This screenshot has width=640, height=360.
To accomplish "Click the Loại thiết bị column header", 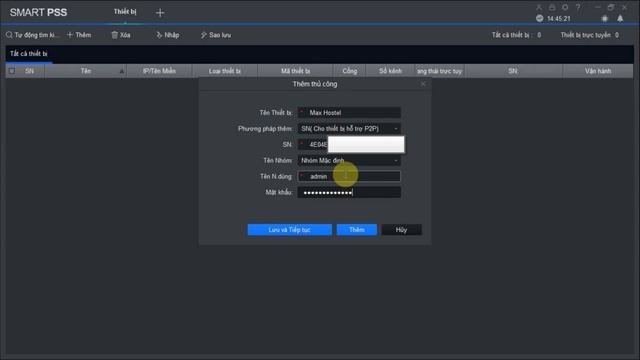I will coord(224,71).
